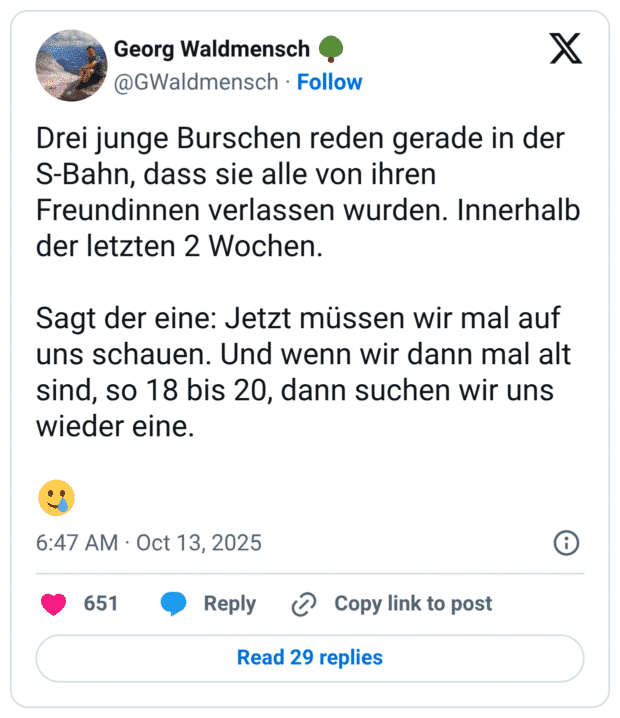Visit the @GWaldmensch handle link
The height and width of the screenshot is (718, 620).
(195, 82)
